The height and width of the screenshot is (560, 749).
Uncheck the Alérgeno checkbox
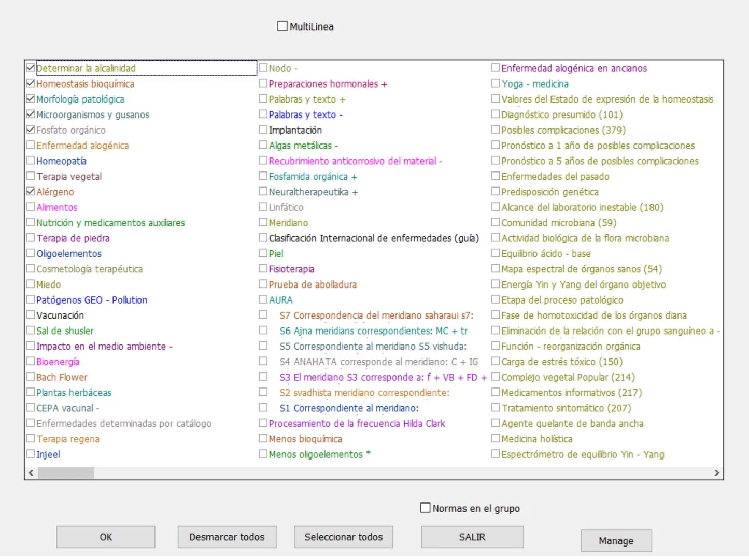(x=31, y=192)
